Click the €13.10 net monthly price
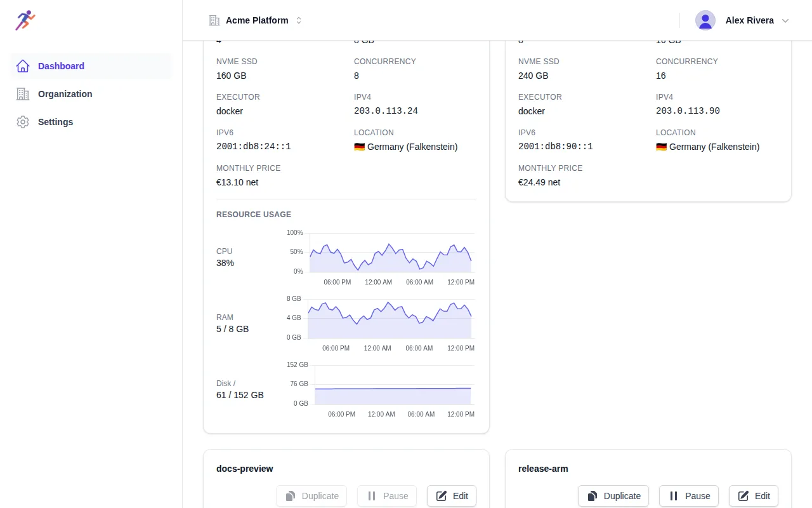812x508 pixels. tap(237, 182)
